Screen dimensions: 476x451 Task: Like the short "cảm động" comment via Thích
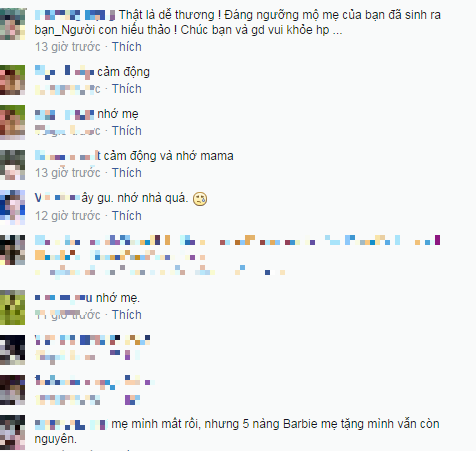[127, 89]
